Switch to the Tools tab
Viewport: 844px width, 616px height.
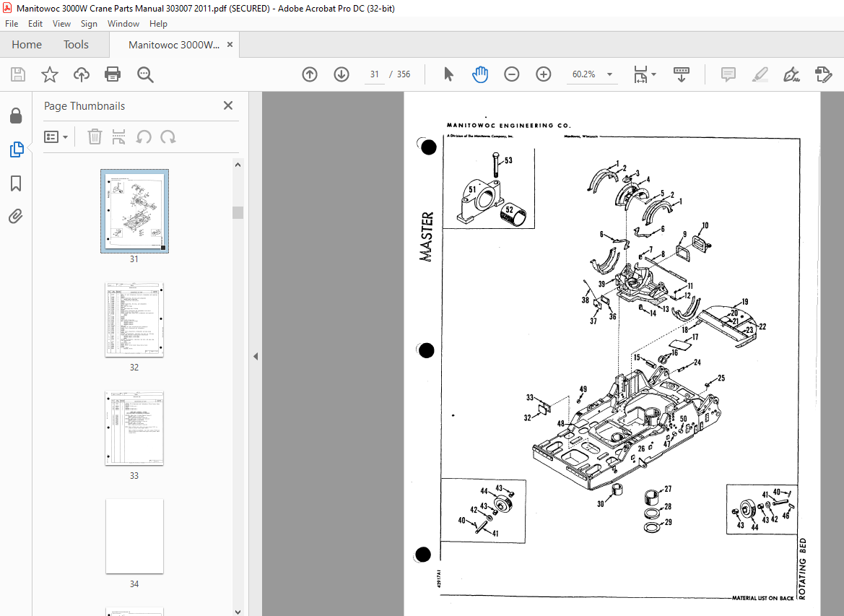tap(76, 45)
